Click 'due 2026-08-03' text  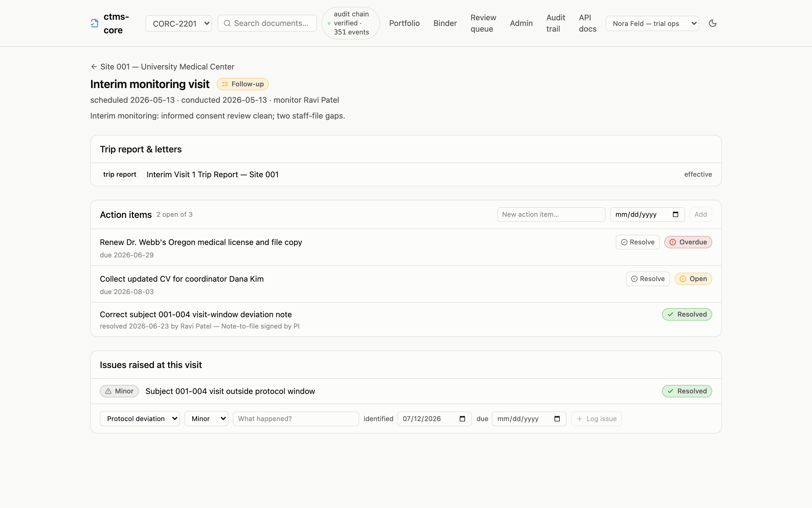click(x=127, y=292)
